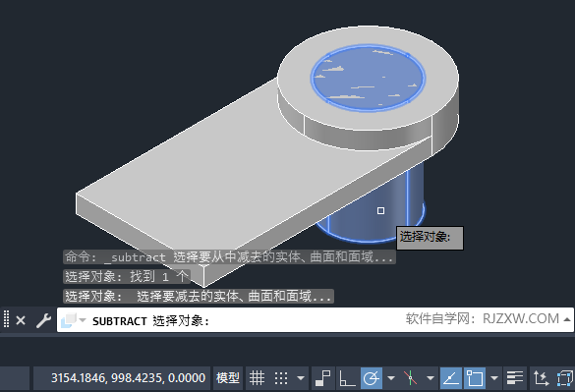The height and width of the screenshot is (392, 575).
Task: Toggle the infer constraints icon beside Ortho
Action: (323, 377)
